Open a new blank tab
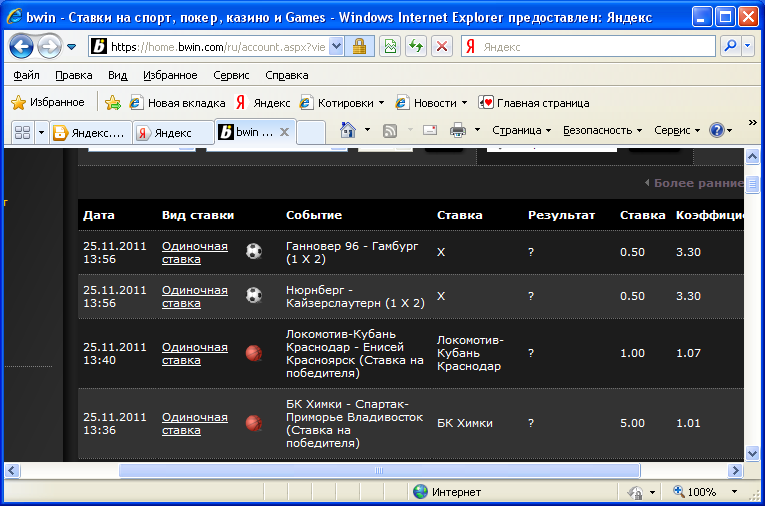765x506 pixels. tap(311, 132)
